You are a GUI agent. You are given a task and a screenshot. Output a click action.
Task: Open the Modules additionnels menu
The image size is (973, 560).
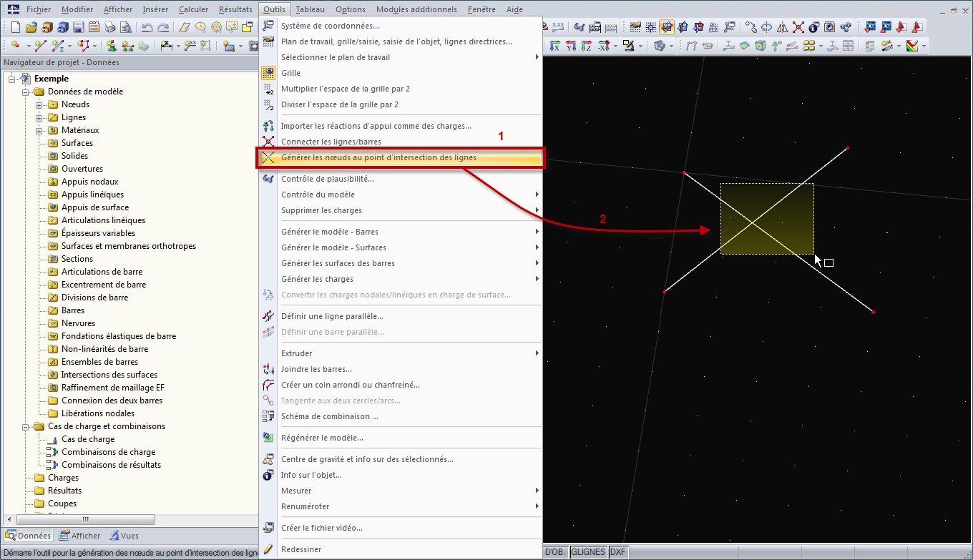pos(416,9)
